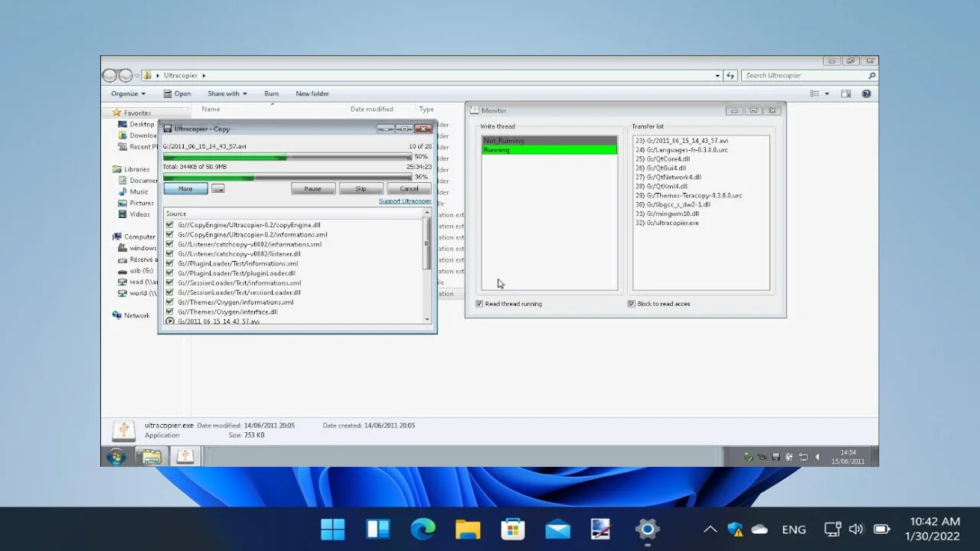Screen dimensions: 980x551
Task: Click the Open toolbar button
Action: [x=177, y=93]
